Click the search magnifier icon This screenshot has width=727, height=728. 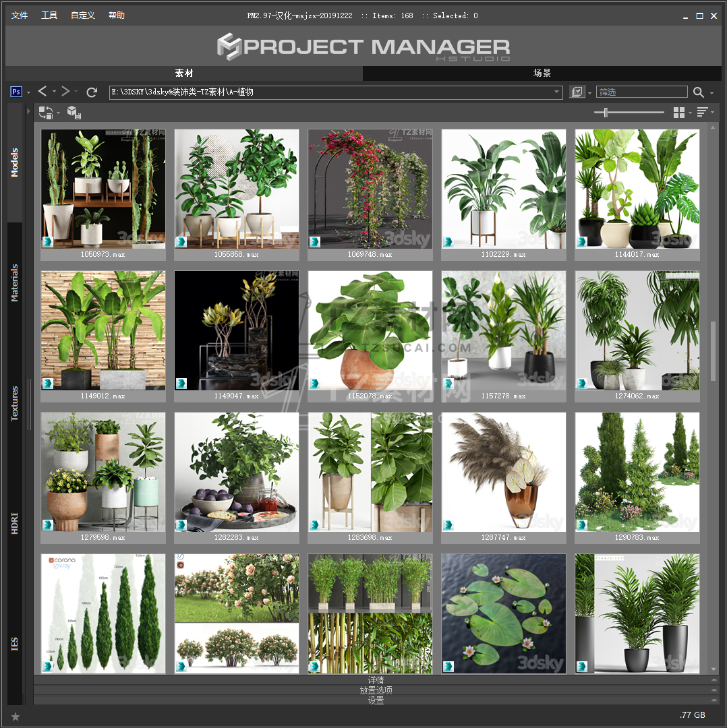(698, 92)
